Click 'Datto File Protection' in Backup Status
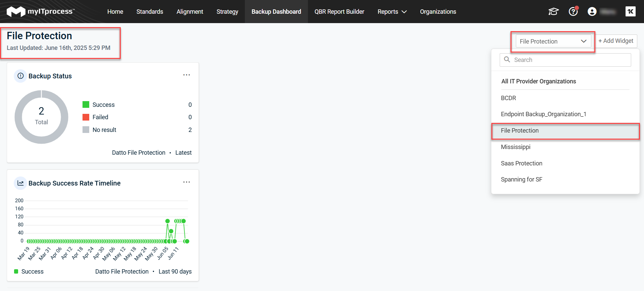Image resolution: width=644 pixels, height=291 pixels. 139,153
